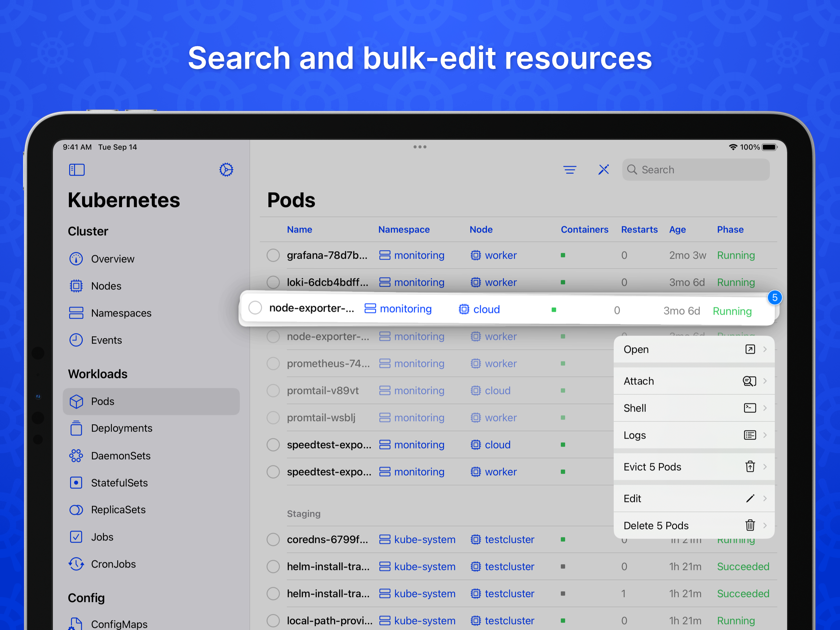Image resolution: width=840 pixels, height=630 pixels.
Task: Expand the Open submenu chevron
Action: point(765,349)
